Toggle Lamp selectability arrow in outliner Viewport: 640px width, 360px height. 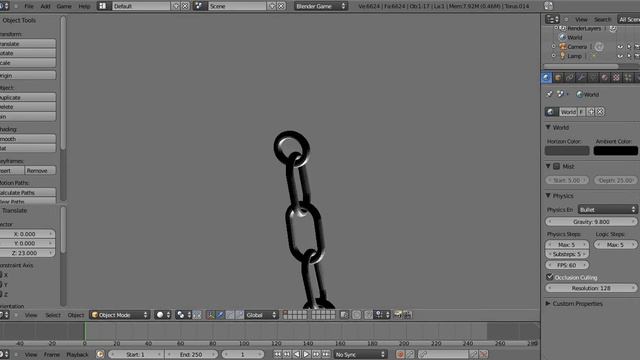click(629, 56)
